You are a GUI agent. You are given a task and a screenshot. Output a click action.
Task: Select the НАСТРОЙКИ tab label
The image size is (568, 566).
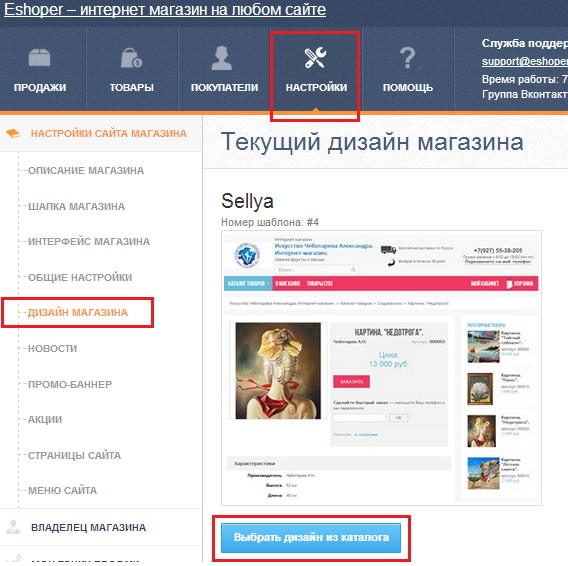[316, 87]
